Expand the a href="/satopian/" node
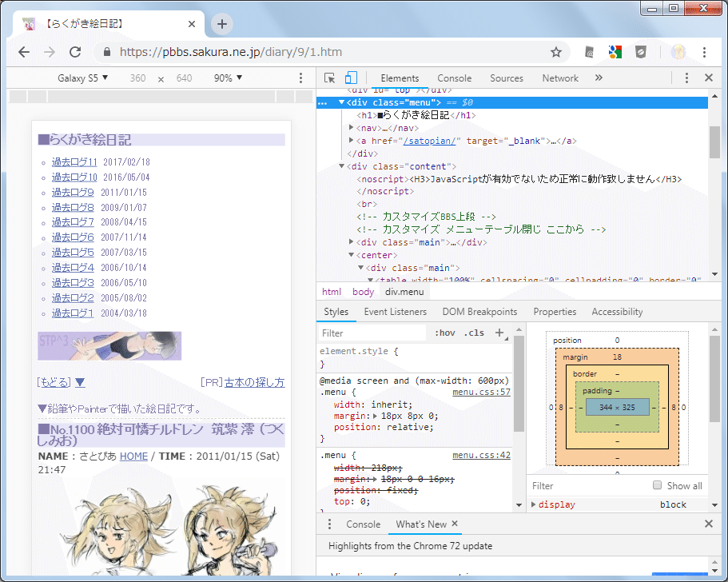This screenshot has width=728, height=582. (x=352, y=140)
